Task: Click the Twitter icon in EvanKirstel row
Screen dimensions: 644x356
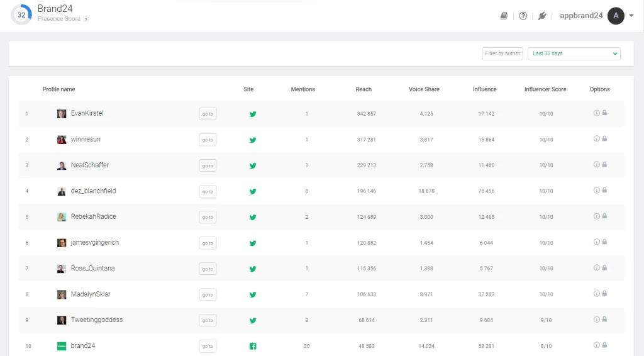Action: 253,114
